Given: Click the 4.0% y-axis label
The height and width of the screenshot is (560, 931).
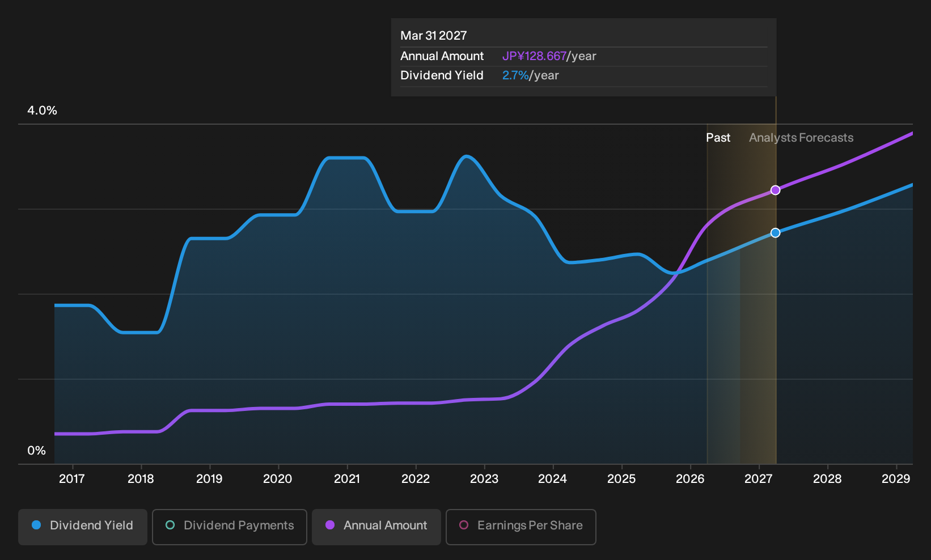Looking at the screenshot, I should [x=43, y=111].
